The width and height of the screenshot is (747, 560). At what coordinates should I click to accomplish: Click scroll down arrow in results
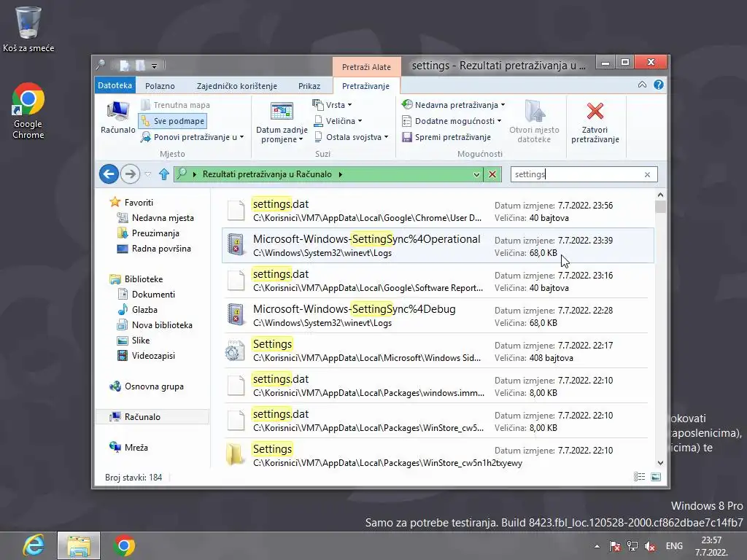660,463
